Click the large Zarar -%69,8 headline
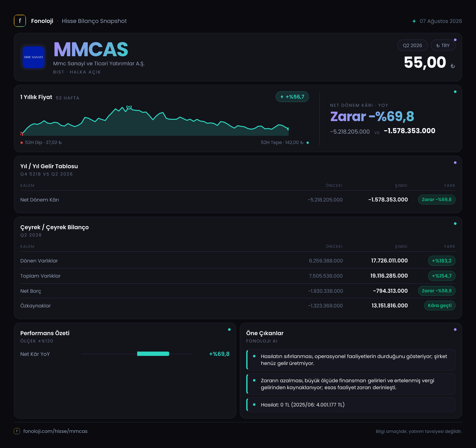The width and height of the screenshot is (476, 448). pos(372,117)
